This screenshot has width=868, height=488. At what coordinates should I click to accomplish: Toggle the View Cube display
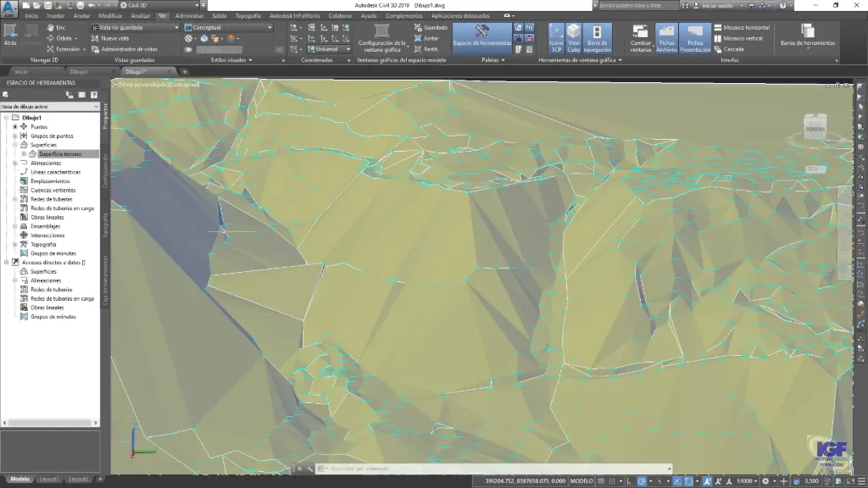tap(574, 38)
